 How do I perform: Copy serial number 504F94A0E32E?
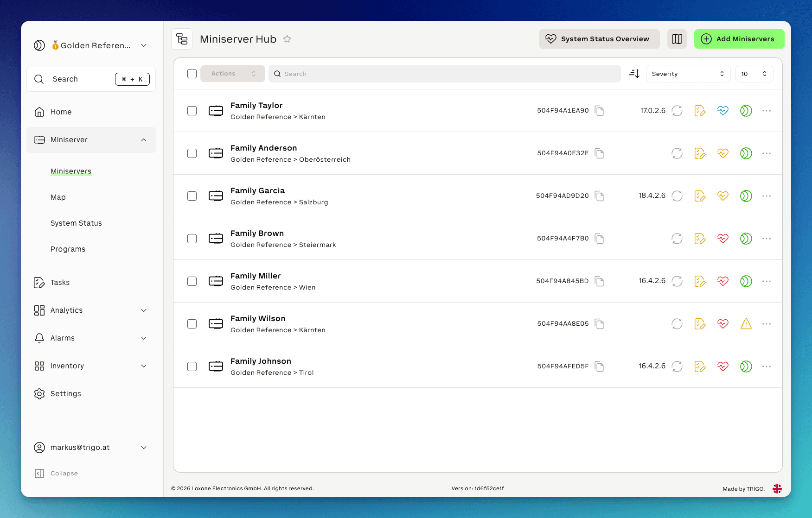tap(600, 153)
